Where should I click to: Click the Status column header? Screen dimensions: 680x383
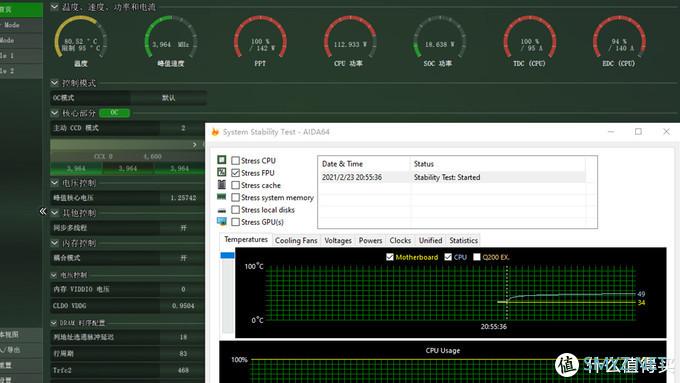(x=497, y=164)
